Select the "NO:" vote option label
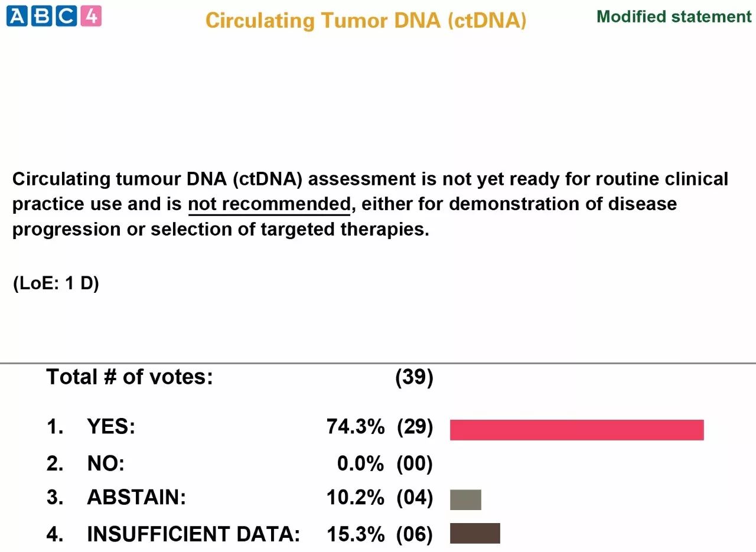Viewport: 756px width, 552px height. pyautogui.click(x=106, y=464)
